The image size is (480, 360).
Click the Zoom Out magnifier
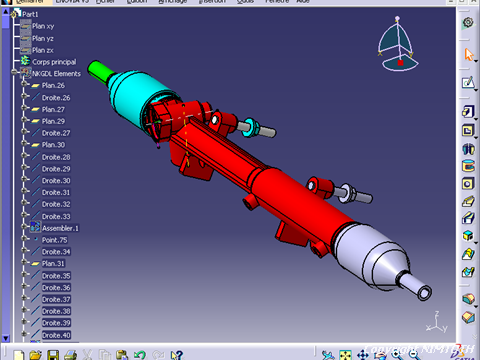click(x=414, y=355)
